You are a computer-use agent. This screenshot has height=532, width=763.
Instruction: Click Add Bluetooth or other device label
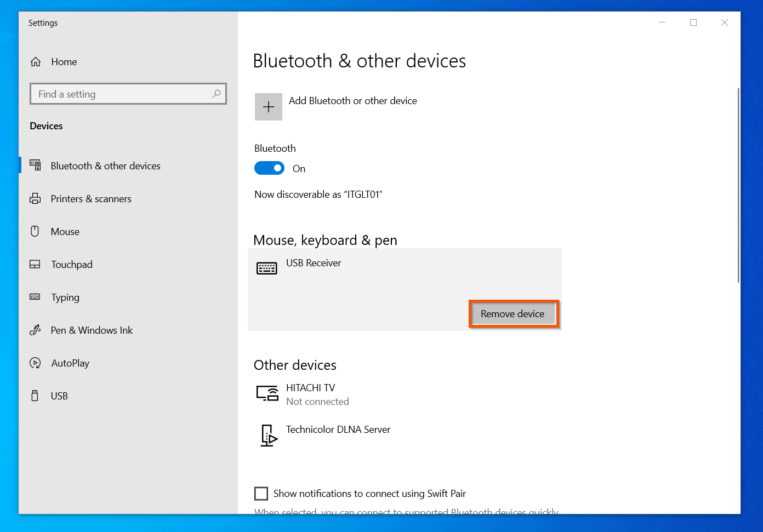(353, 101)
